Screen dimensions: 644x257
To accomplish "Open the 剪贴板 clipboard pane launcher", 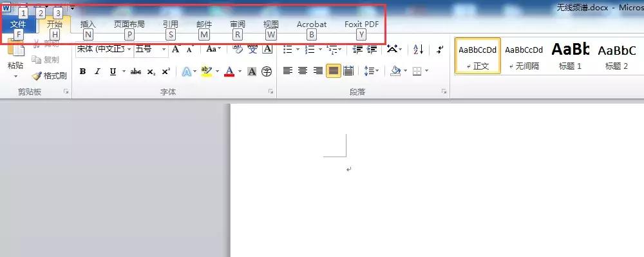I will tap(66, 92).
